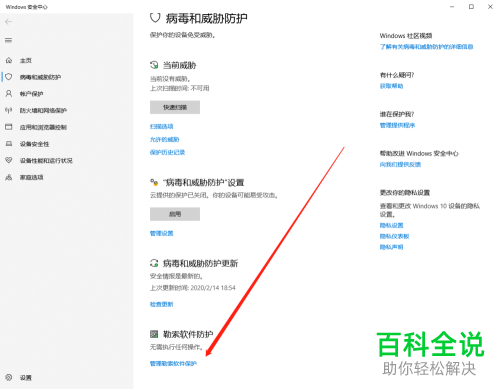500x389 pixels.
Task: Click the settings gear icon
Action: tap(9, 377)
